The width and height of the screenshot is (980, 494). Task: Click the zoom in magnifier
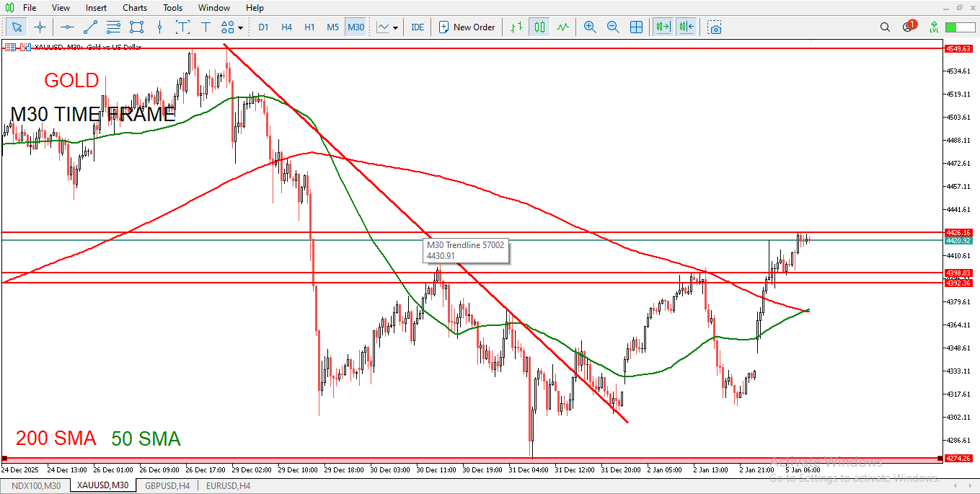[590, 27]
